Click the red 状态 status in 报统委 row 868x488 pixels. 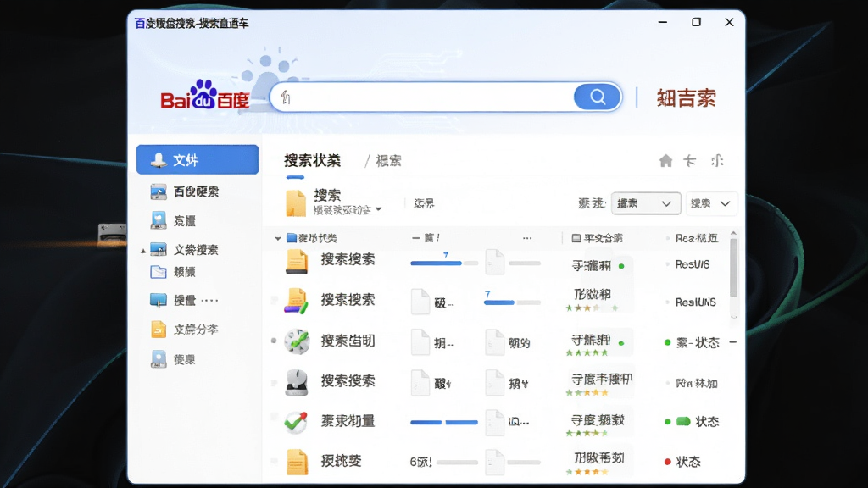pyautogui.click(x=682, y=462)
